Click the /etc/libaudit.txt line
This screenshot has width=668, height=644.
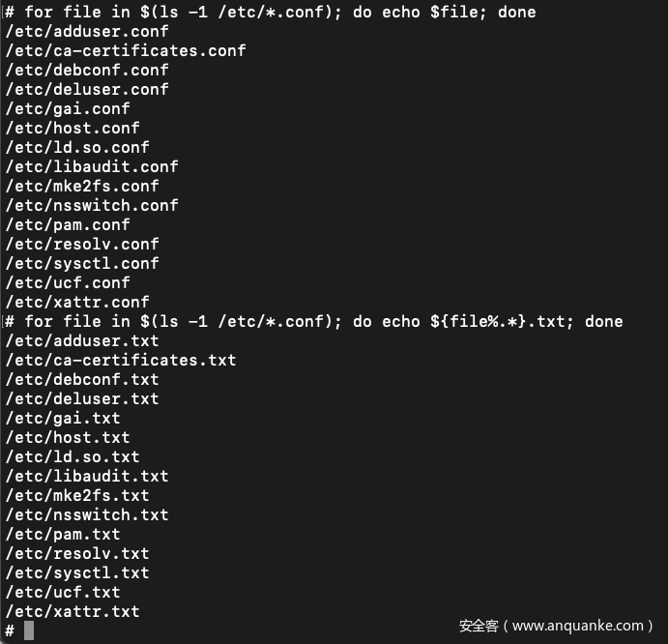[87, 476]
